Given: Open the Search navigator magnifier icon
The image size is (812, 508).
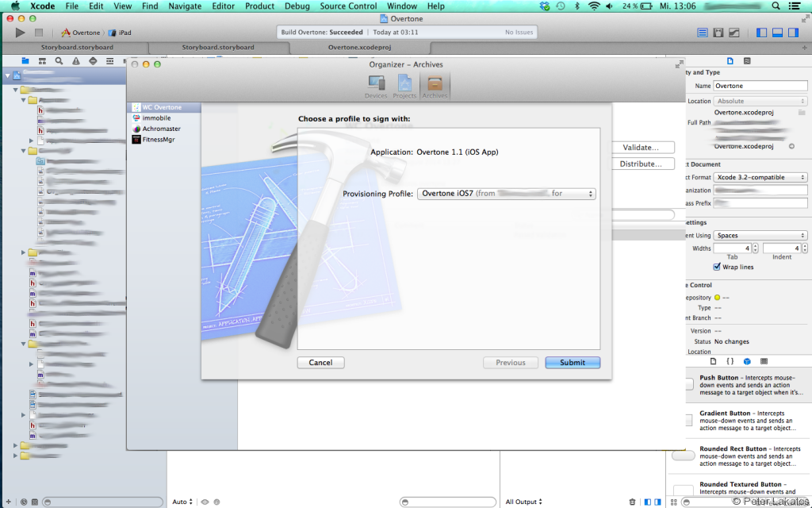Looking at the screenshot, I should tap(59, 61).
